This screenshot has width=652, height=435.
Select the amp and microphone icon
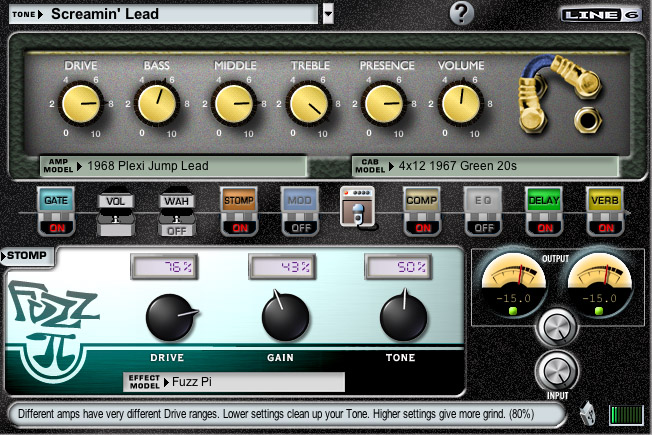358,207
